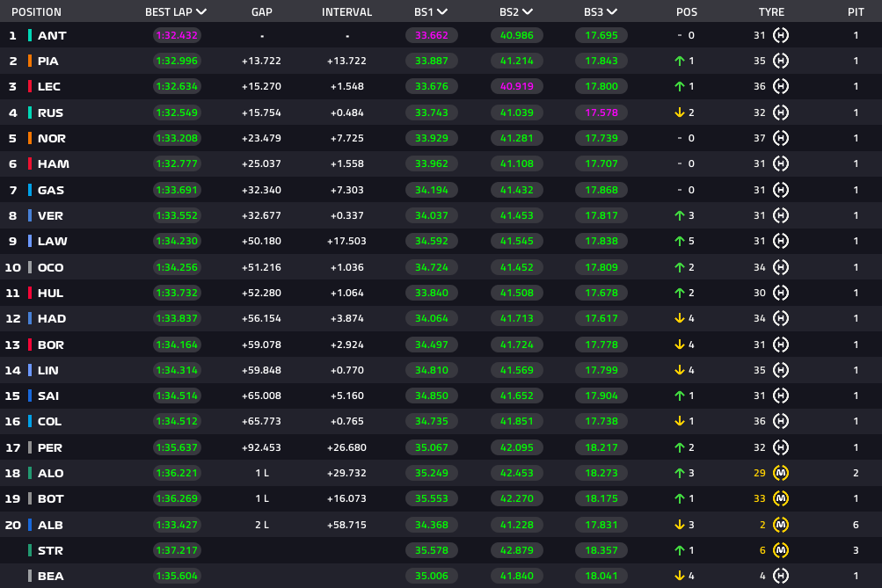882x588 pixels.
Task: Open the BS3 column dropdown
Action: [x=611, y=12]
